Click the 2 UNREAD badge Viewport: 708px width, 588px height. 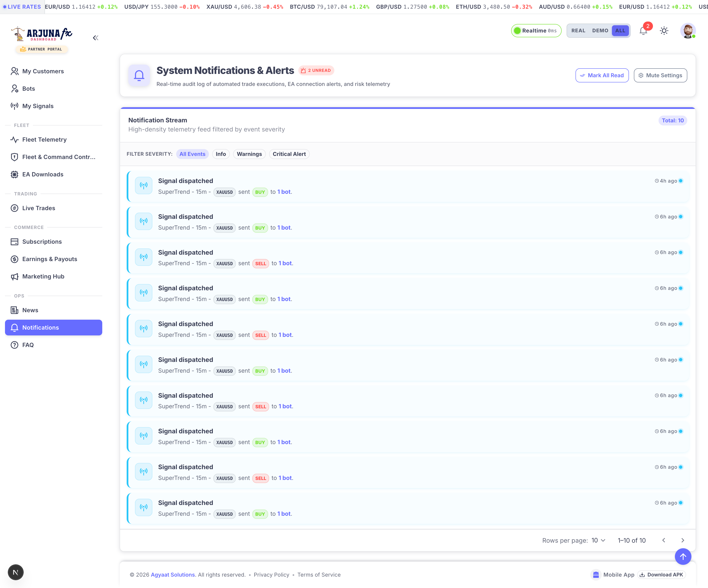tap(316, 70)
